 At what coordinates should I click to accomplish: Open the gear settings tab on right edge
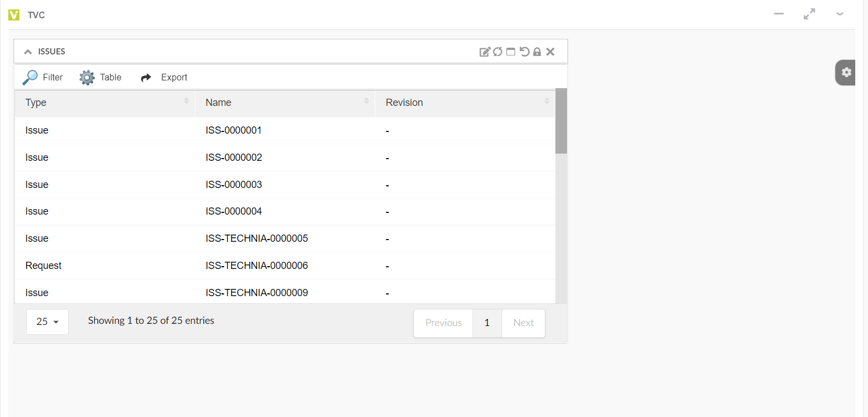click(846, 72)
